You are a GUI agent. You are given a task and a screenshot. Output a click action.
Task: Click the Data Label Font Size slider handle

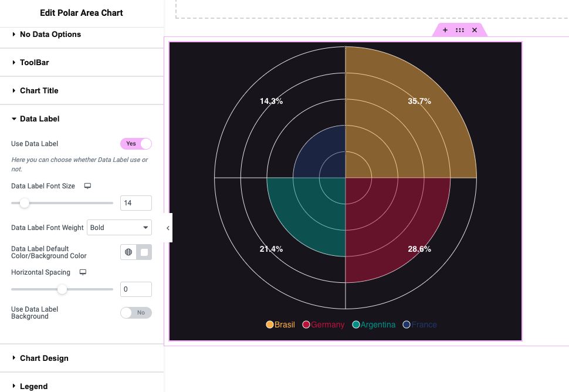[x=25, y=203]
